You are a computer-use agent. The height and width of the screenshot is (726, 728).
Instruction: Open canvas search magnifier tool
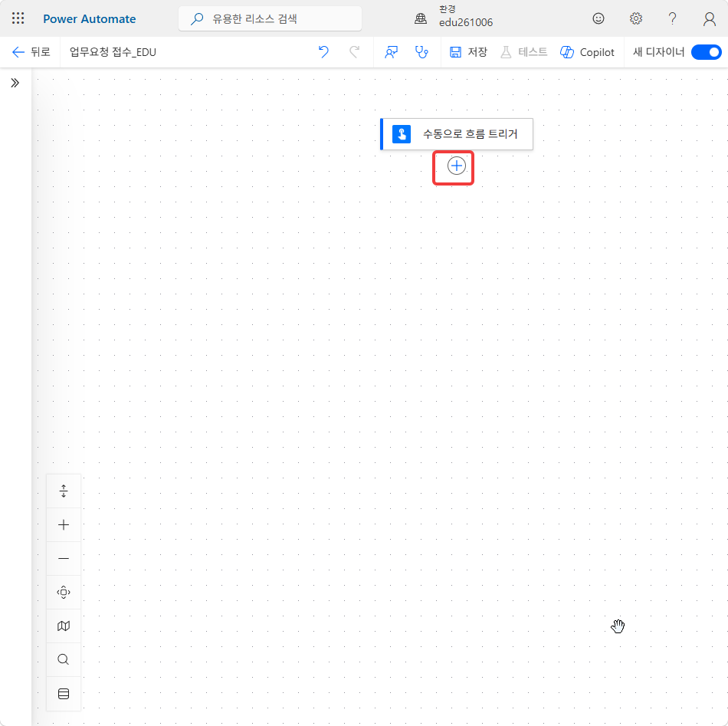(x=64, y=659)
